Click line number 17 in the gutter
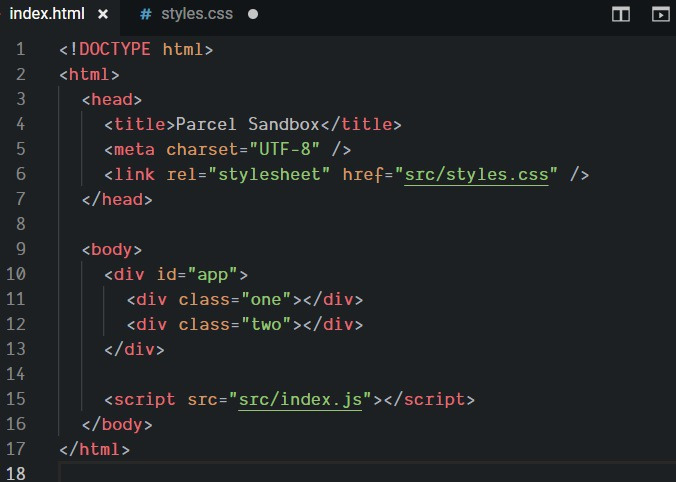The height and width of the screenshot is (482, 676). click(16, 449)
